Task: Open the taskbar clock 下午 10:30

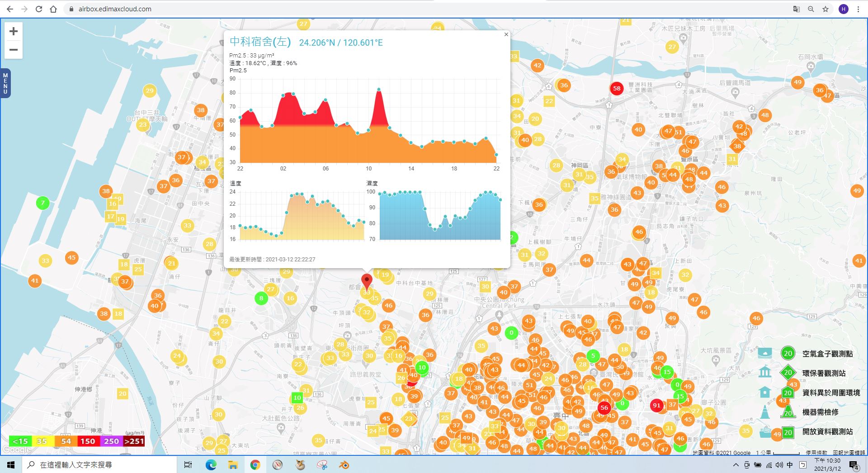Action: pos(827,464)
